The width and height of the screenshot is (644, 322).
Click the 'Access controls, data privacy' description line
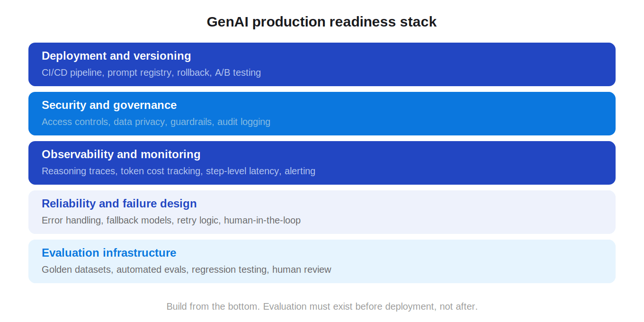pos(156,122)
